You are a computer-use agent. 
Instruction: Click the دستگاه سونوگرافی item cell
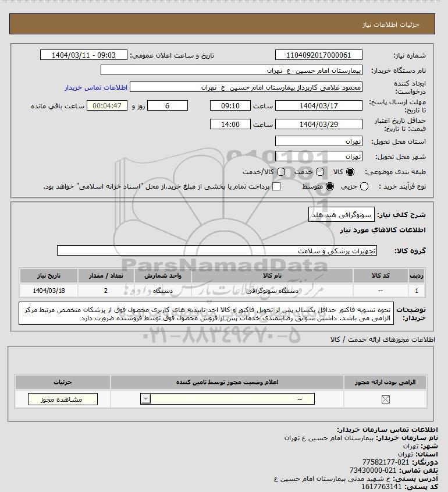272,291
